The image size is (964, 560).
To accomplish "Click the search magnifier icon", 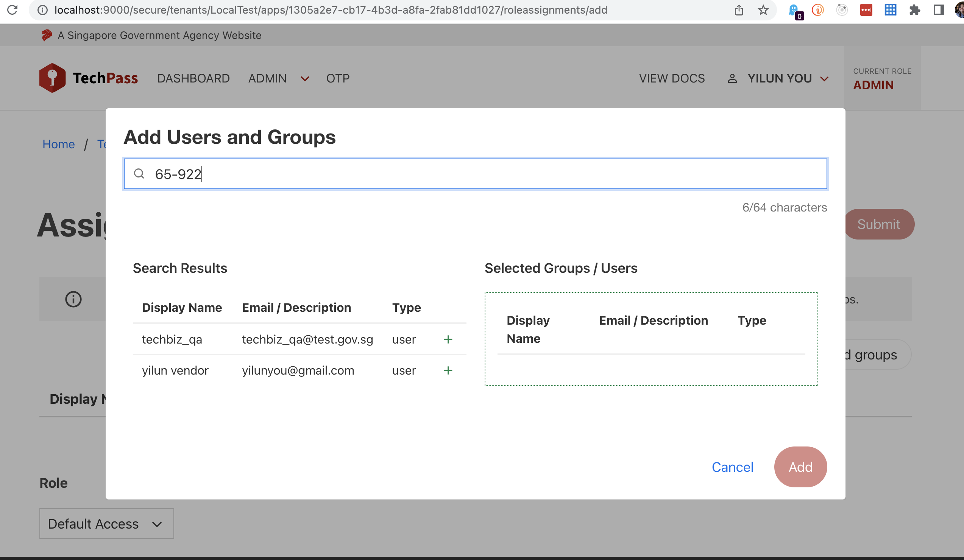I will tap(139, 174).
